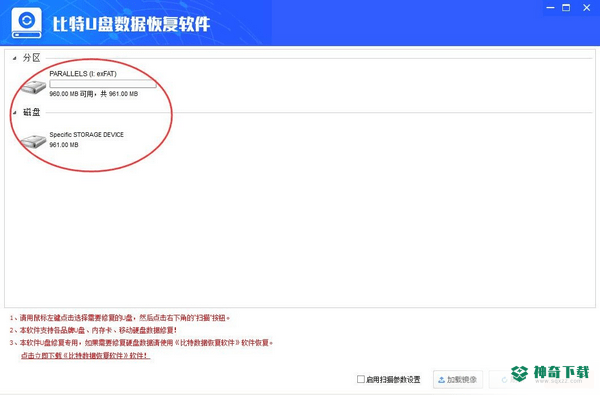The width and height of the screenshot is (600, 395).
Task: Click the upload icon on 加载镜像
Action: pyautogui.click(x=441, y=380)
